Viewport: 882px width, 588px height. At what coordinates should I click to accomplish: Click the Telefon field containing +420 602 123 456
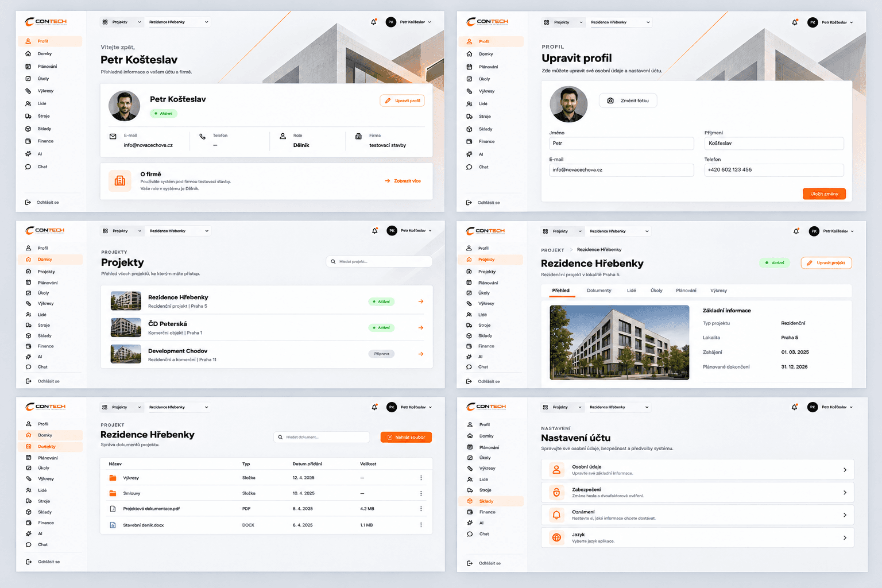(774, 170)
